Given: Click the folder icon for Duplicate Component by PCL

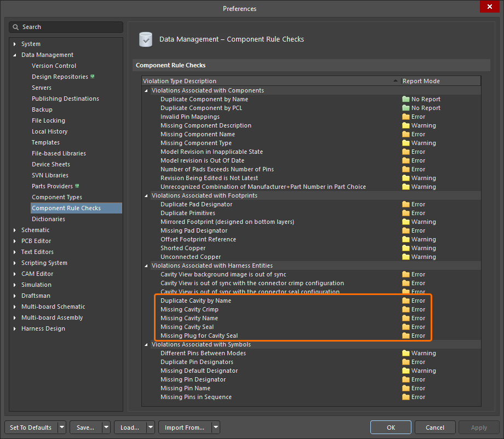Looking at the screenshot, I should click(405, 108).
